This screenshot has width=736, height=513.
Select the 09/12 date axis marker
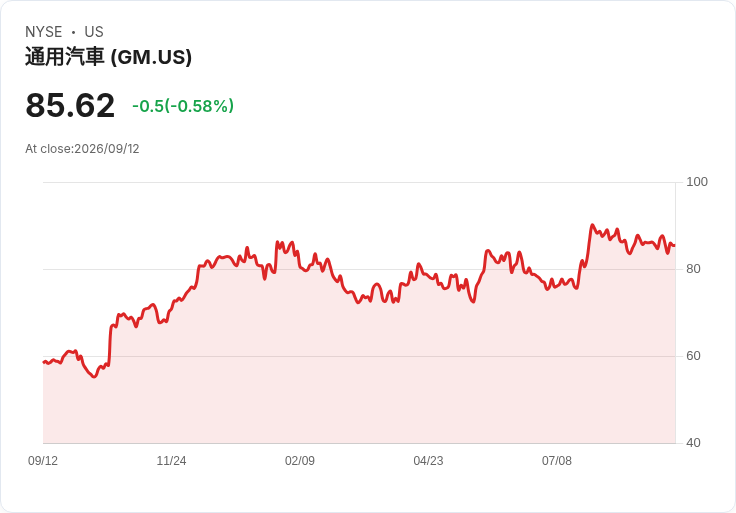pyautogui.click(x=43, y=461)
